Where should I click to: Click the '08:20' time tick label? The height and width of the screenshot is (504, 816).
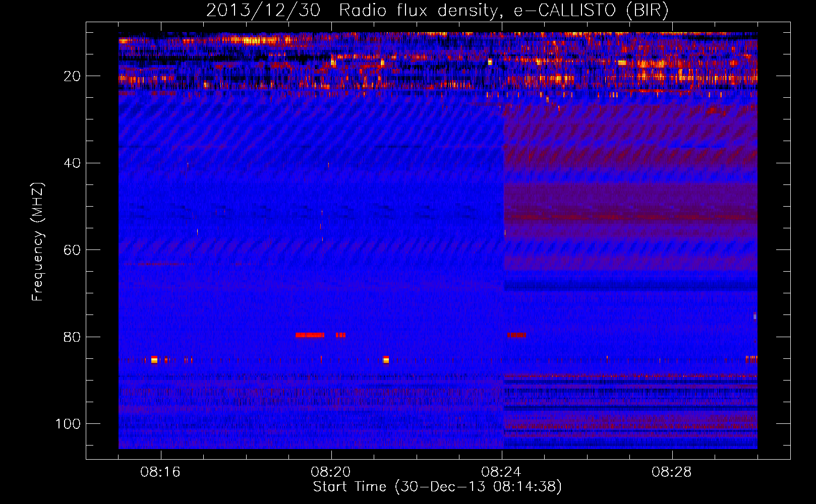[x=331, y=472]
